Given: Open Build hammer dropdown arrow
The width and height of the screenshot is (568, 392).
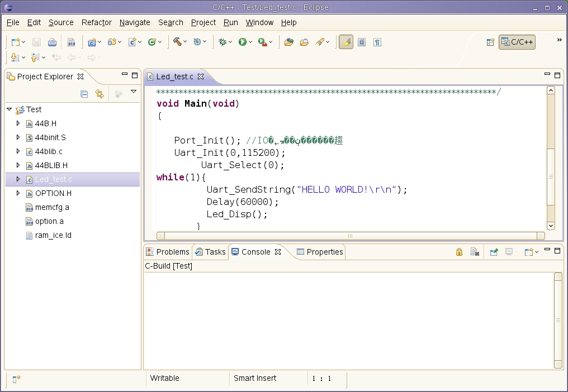Looking at the screenshot, I should (185, 42).
